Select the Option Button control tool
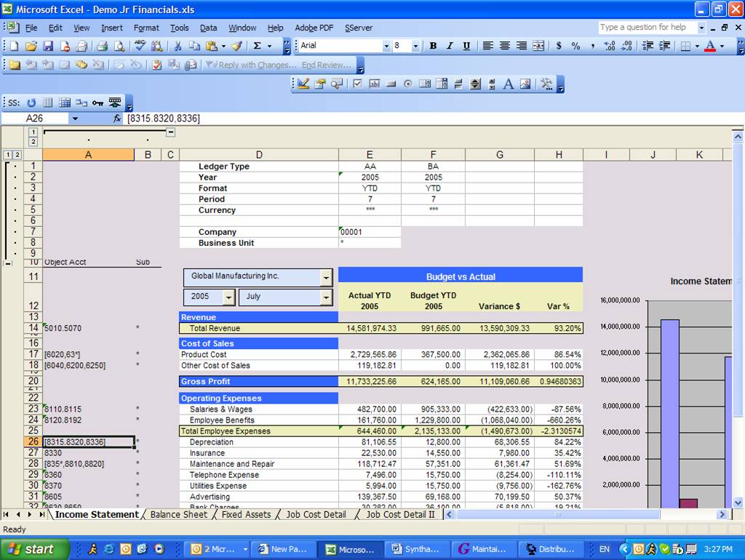The width and height of the screenshot is (745, 560). click(x=407, y=84)
